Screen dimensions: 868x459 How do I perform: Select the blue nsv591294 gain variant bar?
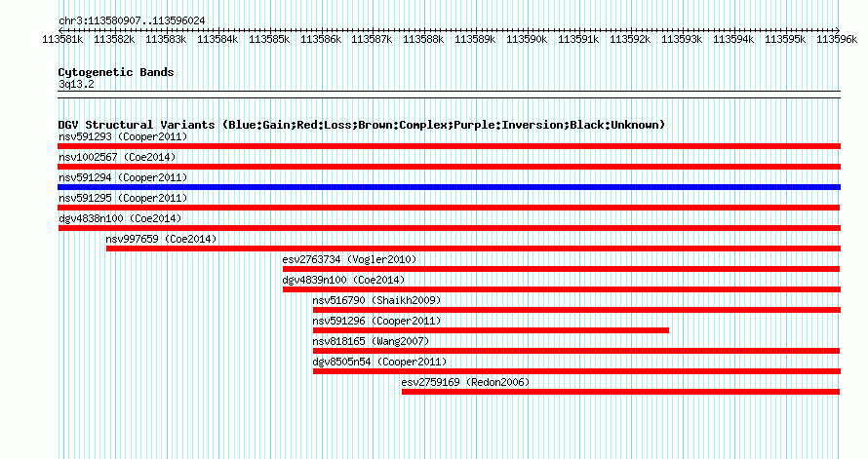coord(449,187)
